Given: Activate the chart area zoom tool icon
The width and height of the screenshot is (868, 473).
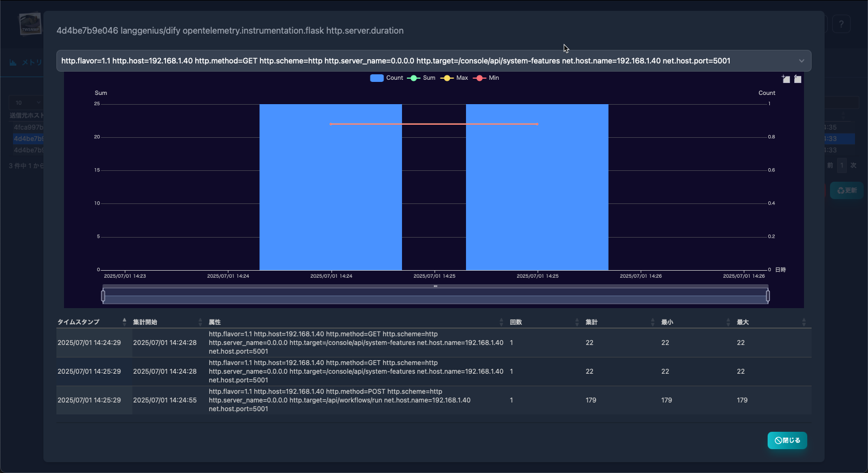Looking at the screenshot, I should pyautogui.click(x=786, y=79).
